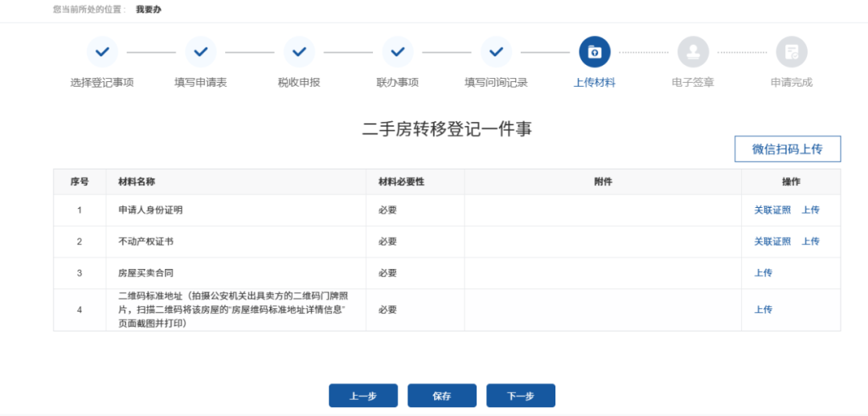
Task: Click the 税收申报 step checkmark icon
Action: click(x=299, y=52)
